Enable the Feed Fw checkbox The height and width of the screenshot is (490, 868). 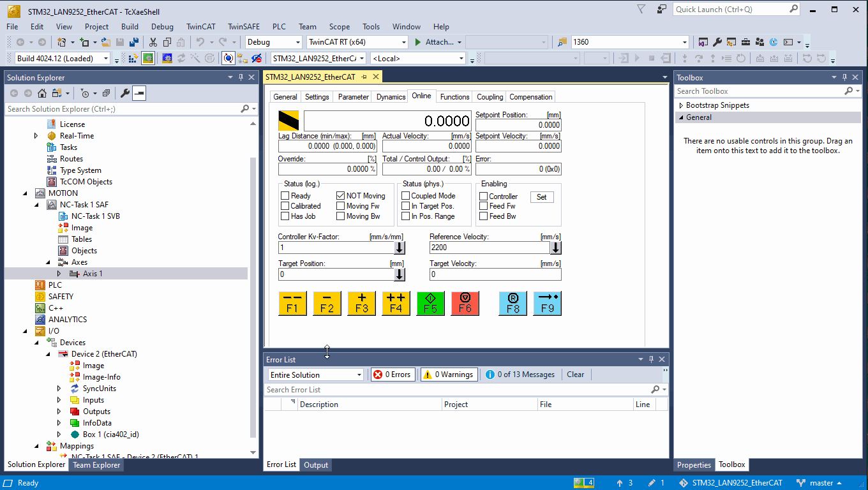483,206
